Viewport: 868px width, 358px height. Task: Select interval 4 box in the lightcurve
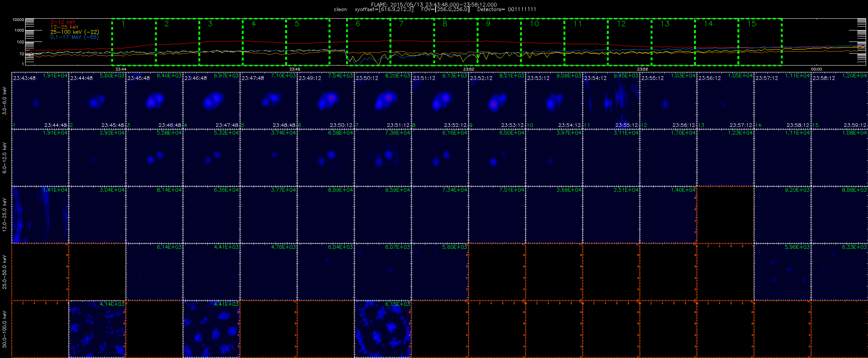coord(265,42)
